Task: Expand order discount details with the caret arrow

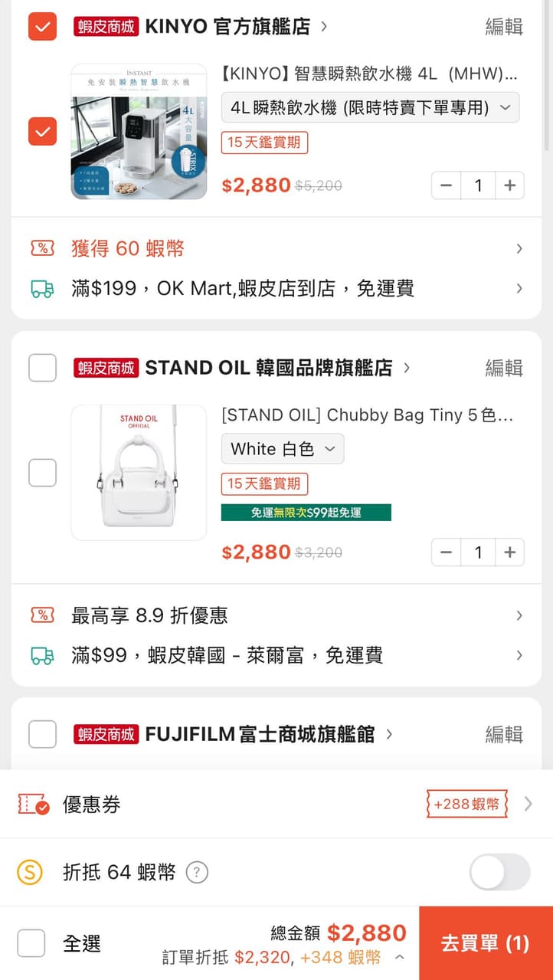Action: (x=399, y=957)
